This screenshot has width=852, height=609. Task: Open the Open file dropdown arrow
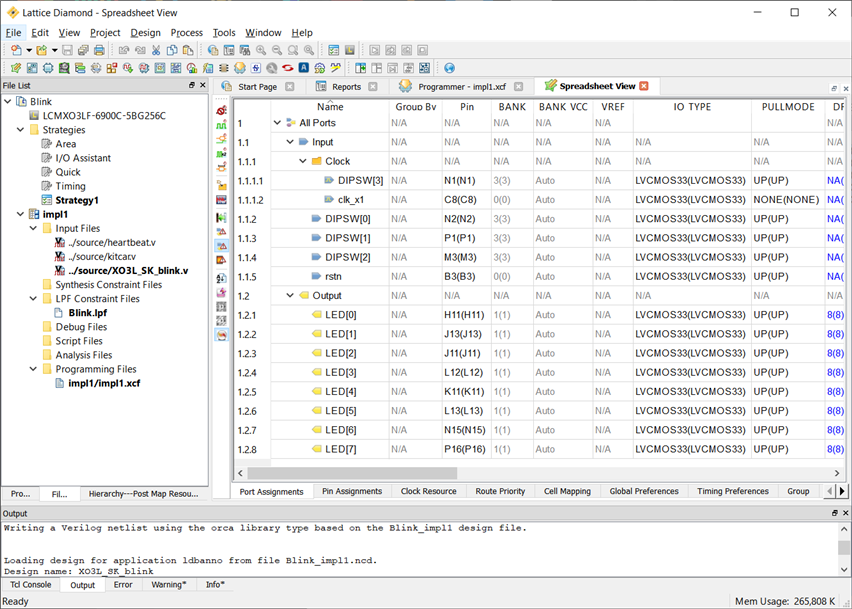pyautogui.click(x=54, y=51)
